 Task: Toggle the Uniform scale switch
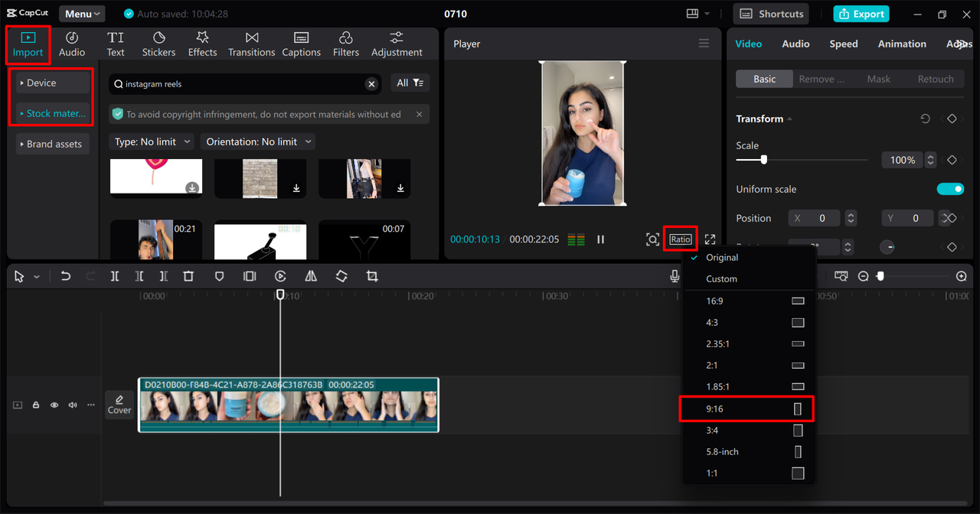[x=950, y=189]
